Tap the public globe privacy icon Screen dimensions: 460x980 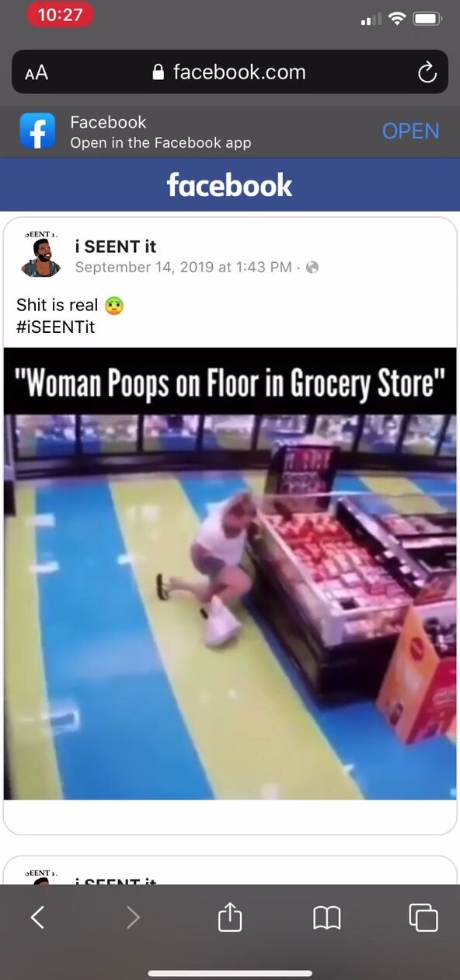[x=312, y=268]
